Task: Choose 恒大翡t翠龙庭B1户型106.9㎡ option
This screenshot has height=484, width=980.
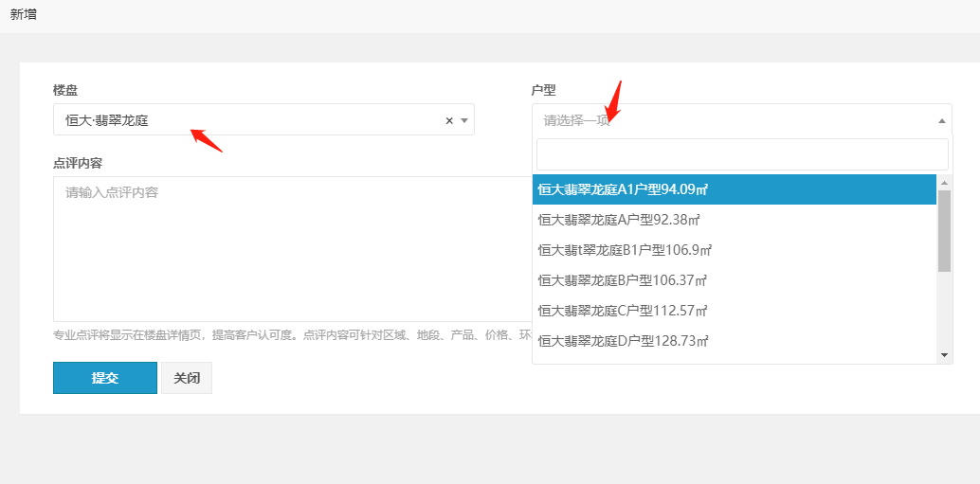Action: point(734,250)
